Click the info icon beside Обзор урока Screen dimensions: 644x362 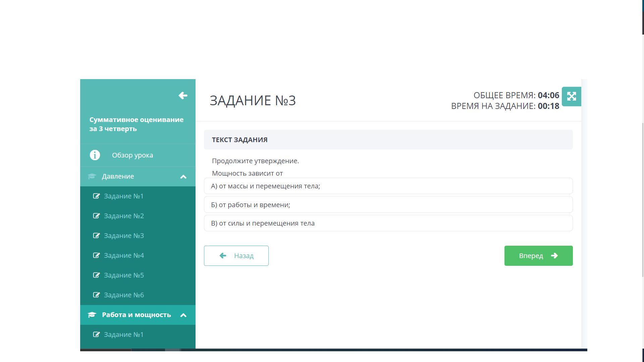(95, 155)
